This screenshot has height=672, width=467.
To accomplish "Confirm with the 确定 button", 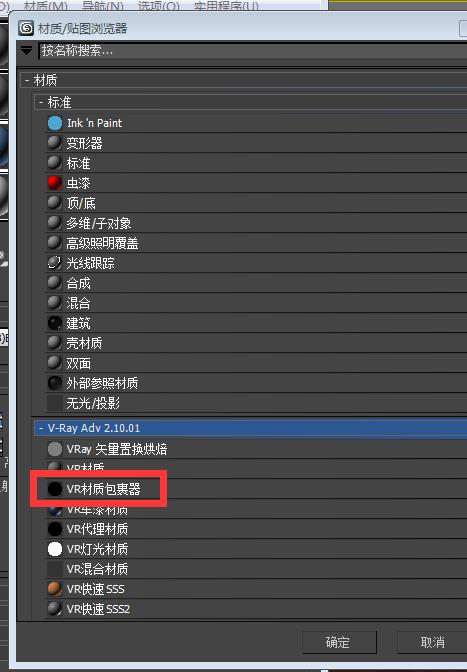I will (x=339, y=642).
